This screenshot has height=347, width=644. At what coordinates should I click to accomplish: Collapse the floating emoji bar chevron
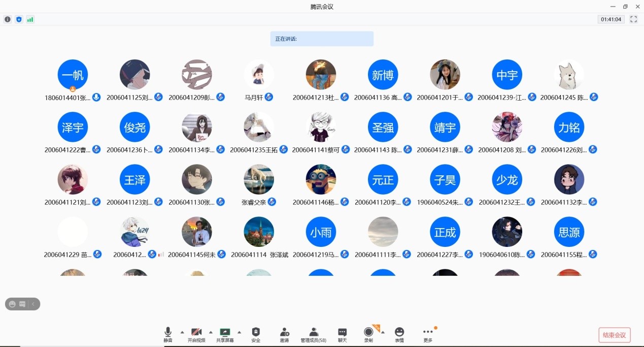(x=33, y=304)
